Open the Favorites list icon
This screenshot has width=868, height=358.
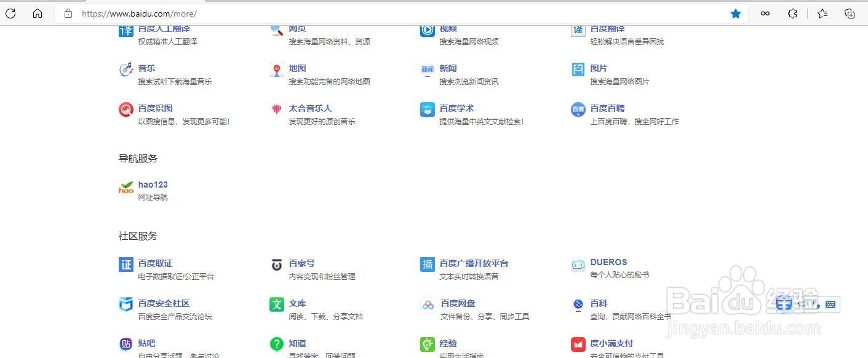point(822,14)
